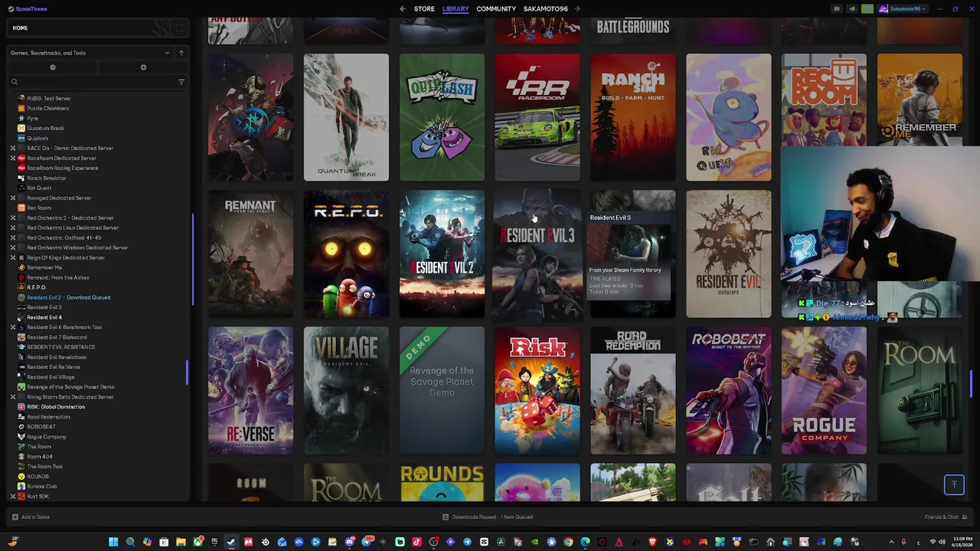Switch to the LIBRARY tab
The width and height of the screenshot is (980, 551).
pos(456,9)
